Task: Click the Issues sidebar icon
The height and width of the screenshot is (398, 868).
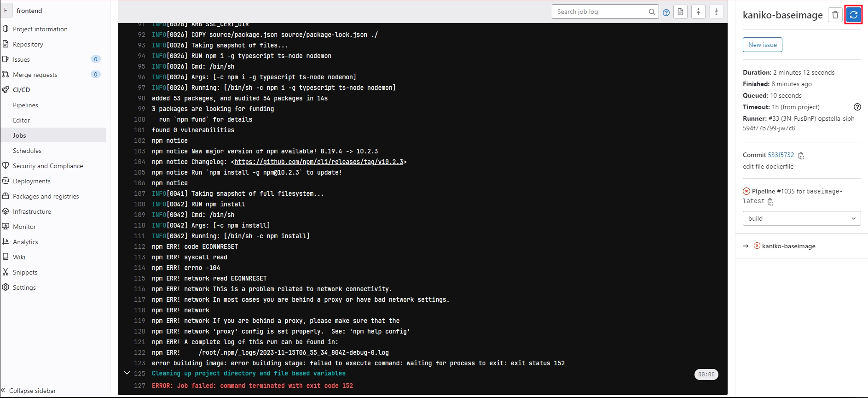Action: click(x=6, y=59)
